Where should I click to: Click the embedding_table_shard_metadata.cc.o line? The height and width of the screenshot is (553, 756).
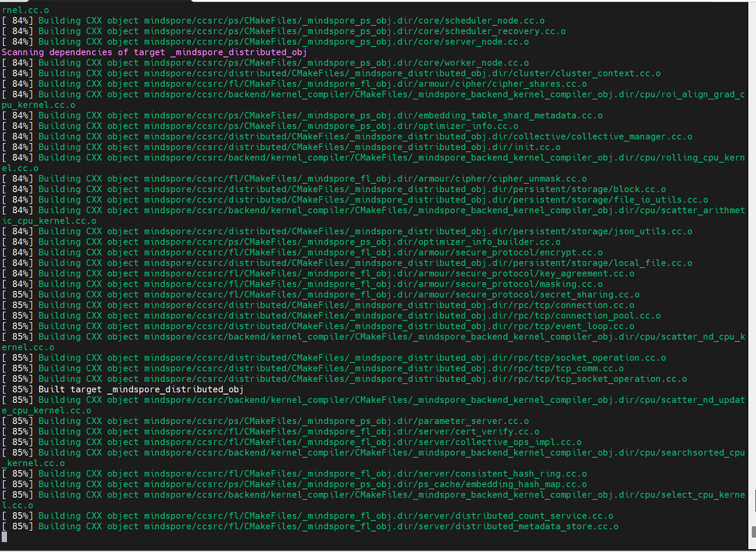pyautogui.click(x=302, y=116)
